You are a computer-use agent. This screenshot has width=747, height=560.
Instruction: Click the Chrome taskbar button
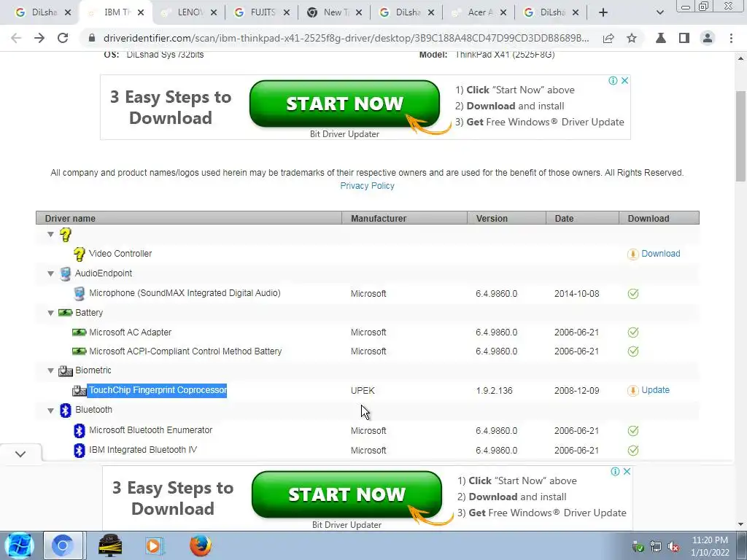[x=63, y=545]
